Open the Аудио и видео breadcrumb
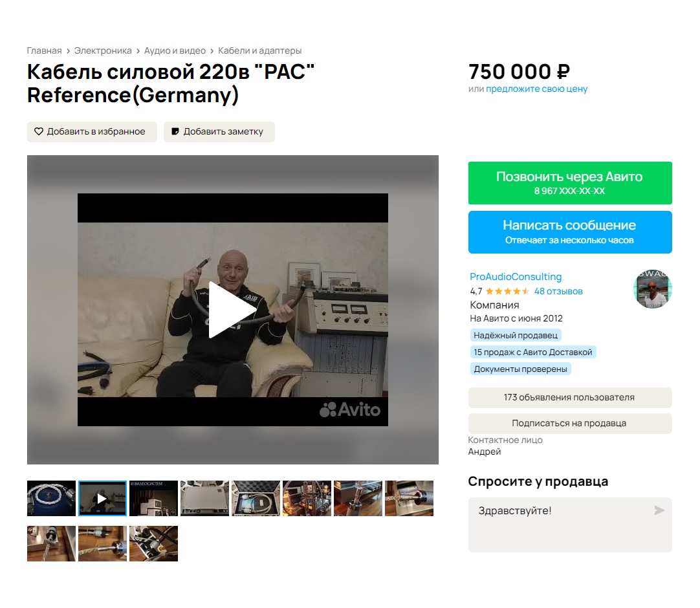 175,50
